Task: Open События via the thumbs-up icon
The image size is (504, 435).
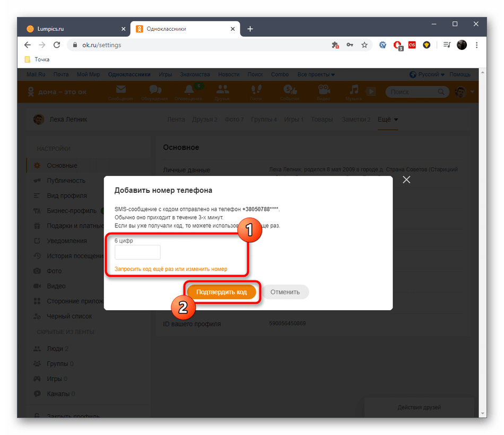Action: (289, 89)
